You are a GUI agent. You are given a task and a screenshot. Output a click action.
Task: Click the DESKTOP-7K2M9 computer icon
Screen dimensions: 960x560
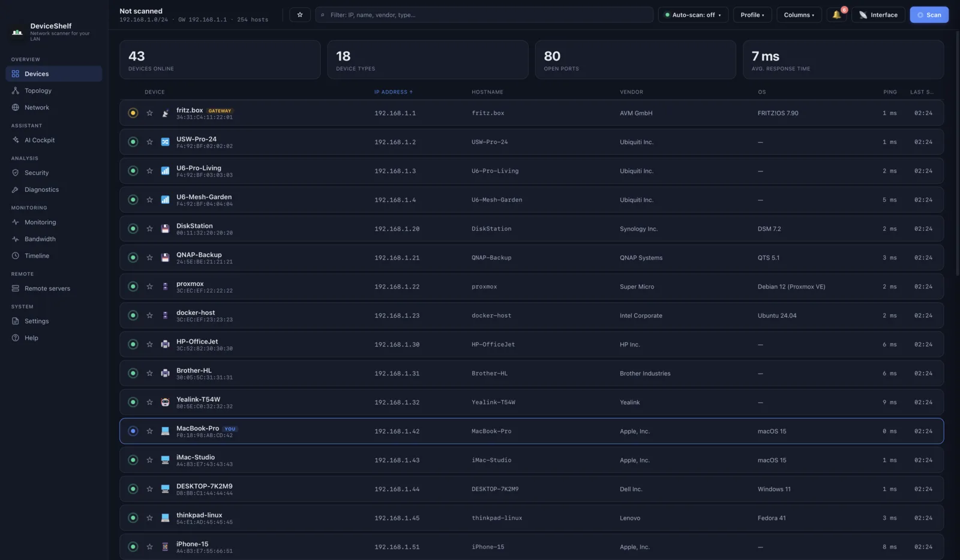pos(165,489)
